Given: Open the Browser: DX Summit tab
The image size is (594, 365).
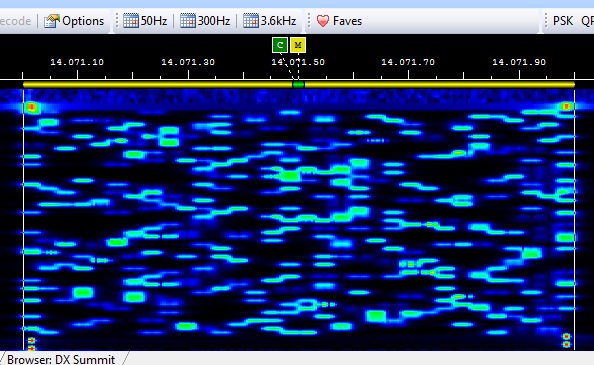Looking at the screenshot, I should [x=61, y=359].
